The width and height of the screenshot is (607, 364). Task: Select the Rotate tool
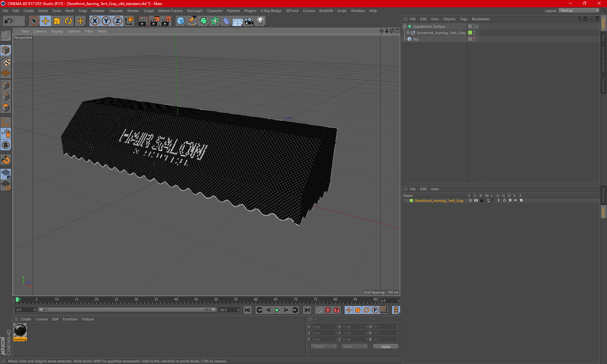[x=68, y=21]
